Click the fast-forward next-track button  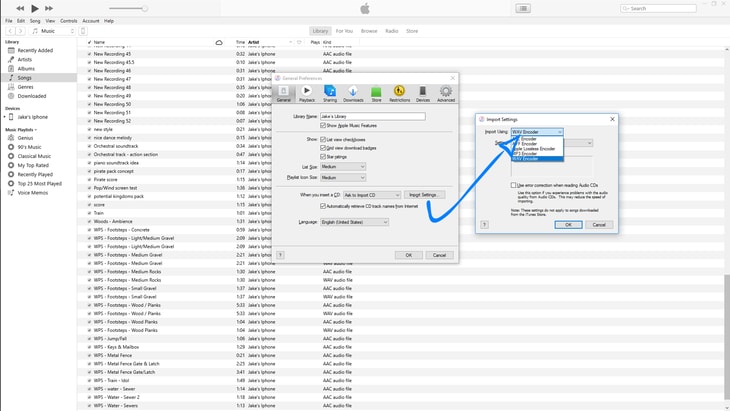[48, 8]
